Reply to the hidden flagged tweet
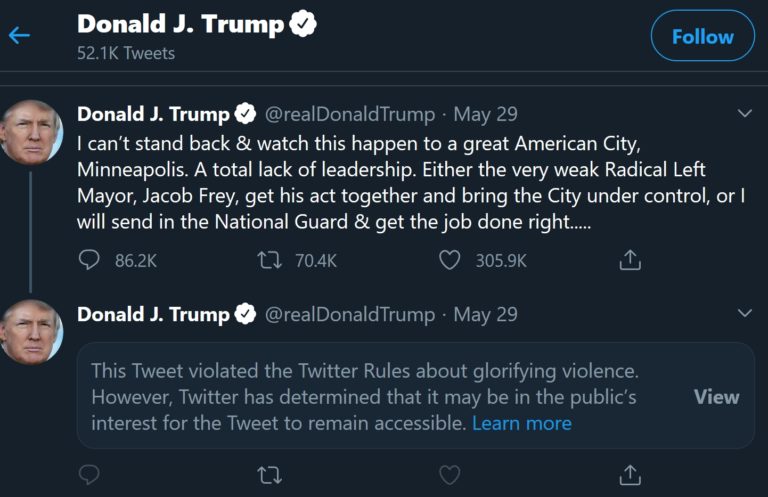The width and height of the screenshot is (768, 497). pyautogui.click(x=90, y=474)
